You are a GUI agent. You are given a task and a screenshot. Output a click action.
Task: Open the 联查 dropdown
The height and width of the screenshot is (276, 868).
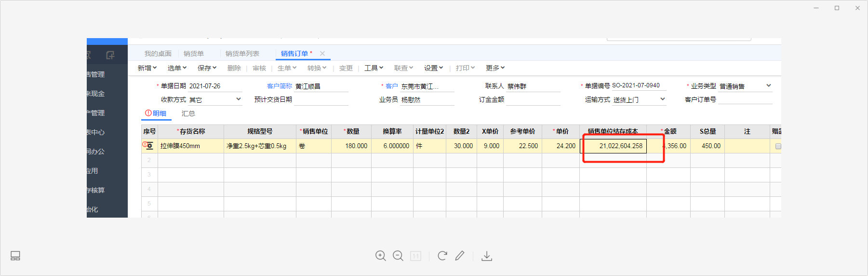click(404, 68)
